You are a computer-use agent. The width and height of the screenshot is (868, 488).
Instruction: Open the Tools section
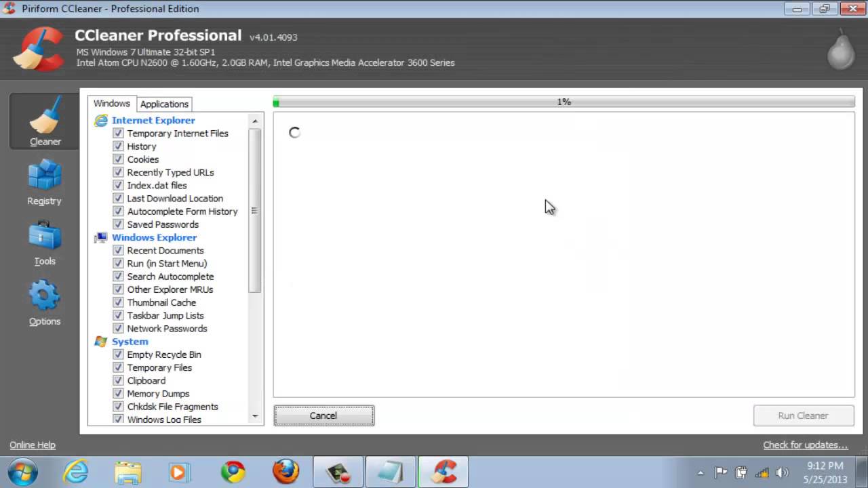(x=45, y=242)
